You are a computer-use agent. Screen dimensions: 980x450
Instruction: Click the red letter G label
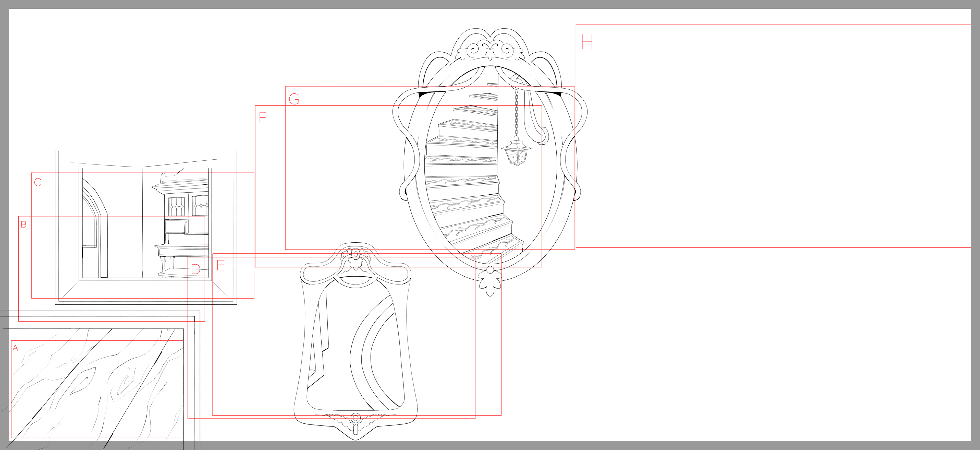click(294, 99)
